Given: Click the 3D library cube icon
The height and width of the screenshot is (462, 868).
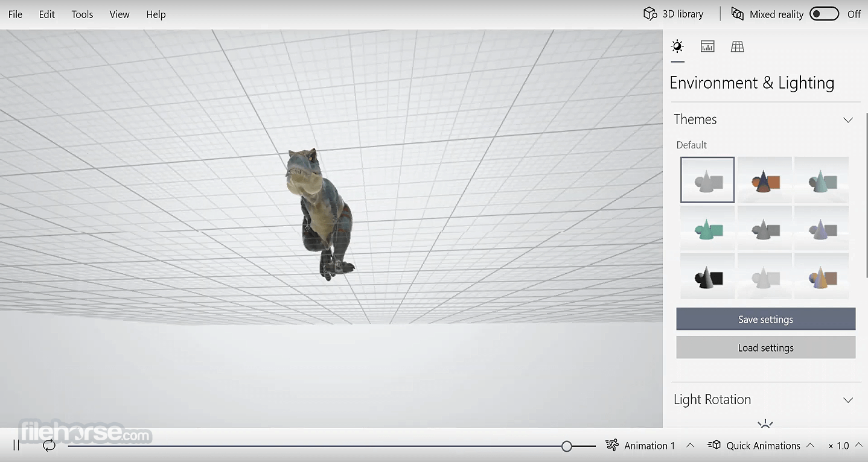Looking at the screenshot, I should pos(650,14).
